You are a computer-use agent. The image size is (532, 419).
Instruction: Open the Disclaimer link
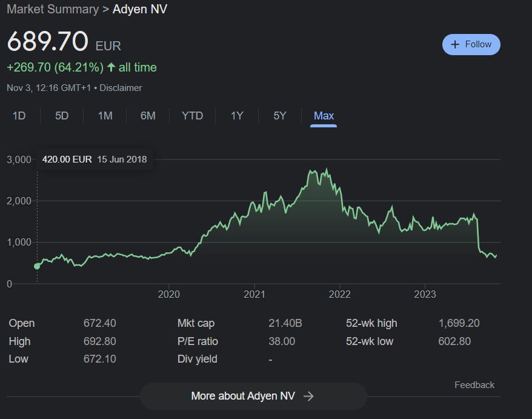click(121, 88)
